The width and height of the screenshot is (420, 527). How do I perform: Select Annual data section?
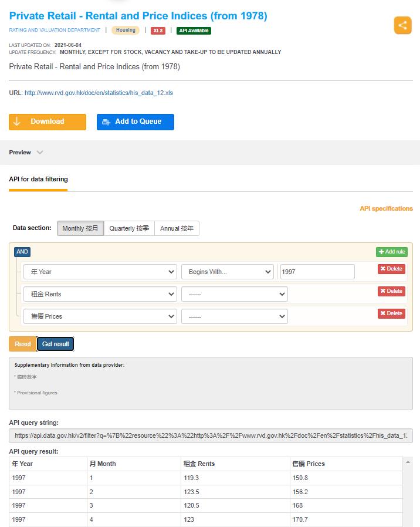coord(177,228)
